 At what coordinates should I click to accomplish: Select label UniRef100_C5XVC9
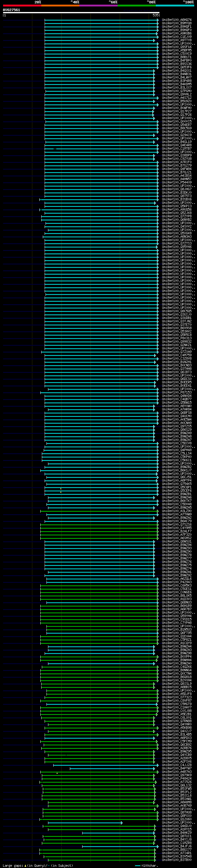point(177,54)
